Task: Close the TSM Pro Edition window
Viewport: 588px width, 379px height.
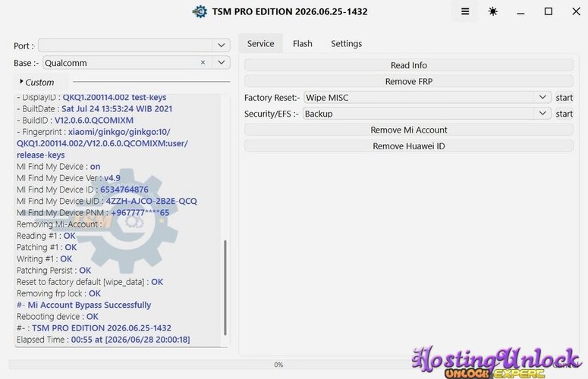Action: coord(577,11)
